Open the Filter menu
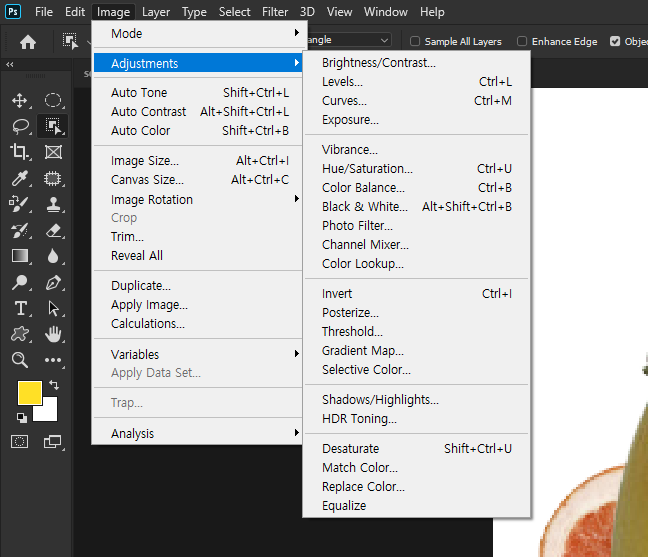648x557 pixels. 275,12
